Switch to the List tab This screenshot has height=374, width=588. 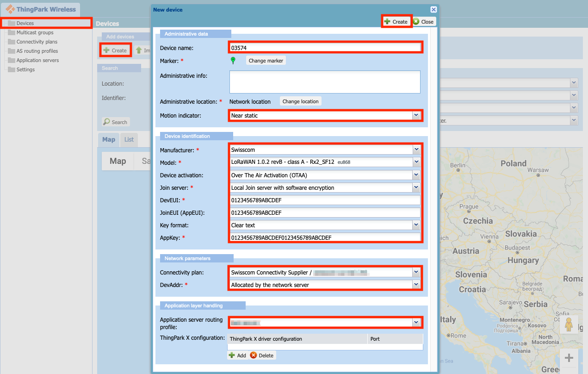click(129, 139)
